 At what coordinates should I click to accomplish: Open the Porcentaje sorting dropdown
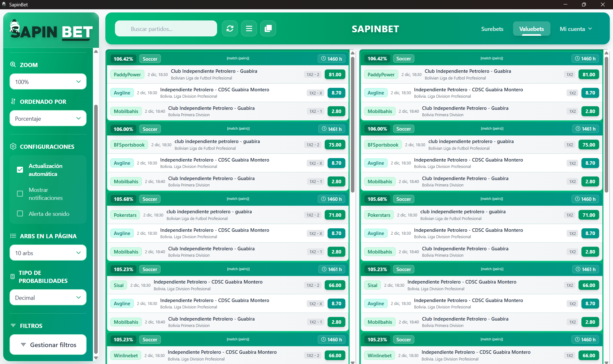[x=48, y=118]
